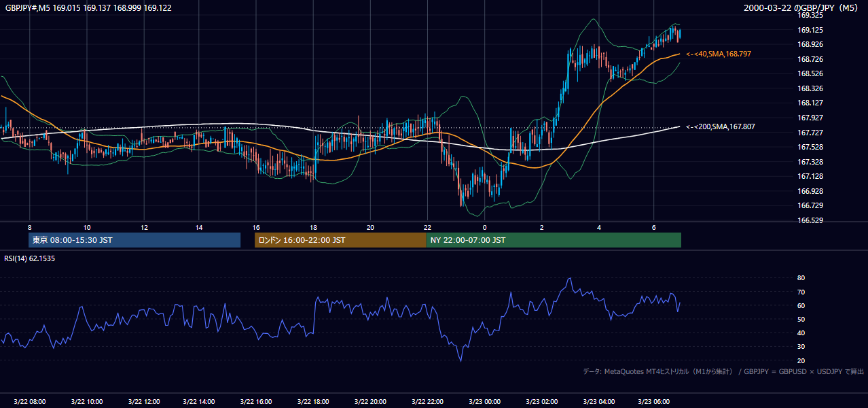Click price axis value 166.529
The width and height of the screenshot is (868, 408).
pos(810,220)
